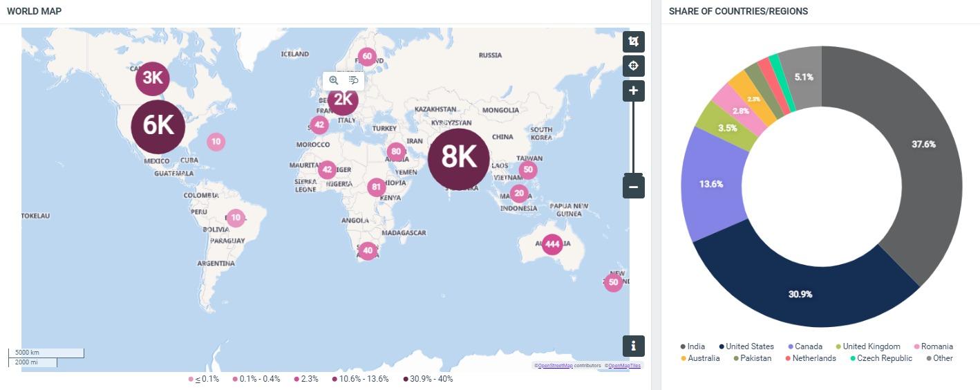Select the 8K cluster over India
Image resolution: width=980 pixels, height=390 pixels.
458,158
